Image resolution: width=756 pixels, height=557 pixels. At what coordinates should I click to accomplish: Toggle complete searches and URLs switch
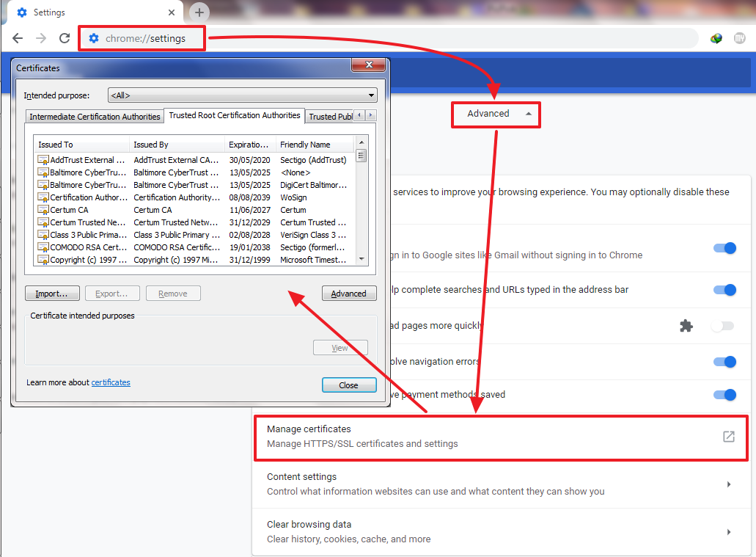[724, 290]
